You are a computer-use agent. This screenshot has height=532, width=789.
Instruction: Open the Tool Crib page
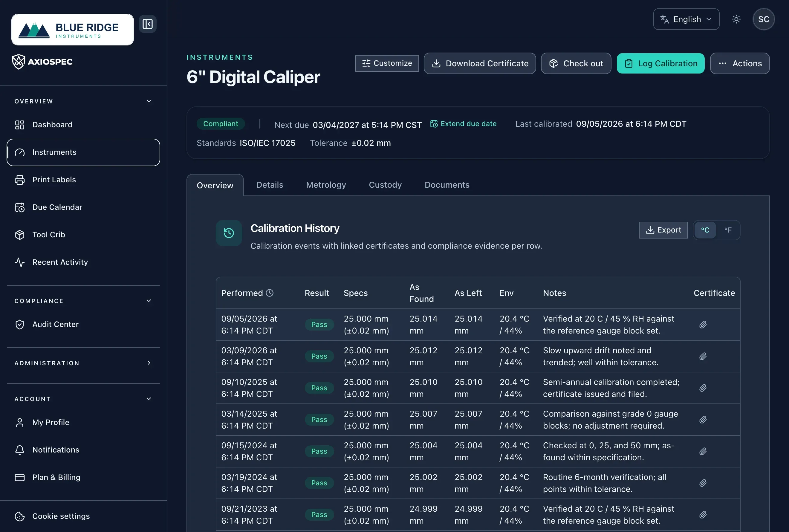(83, 234)
